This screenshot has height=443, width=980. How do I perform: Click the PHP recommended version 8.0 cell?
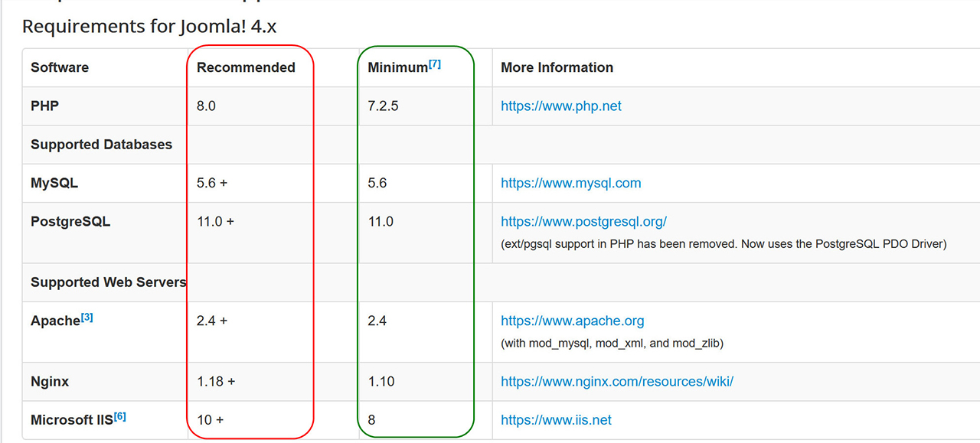(x=204, y=106)
